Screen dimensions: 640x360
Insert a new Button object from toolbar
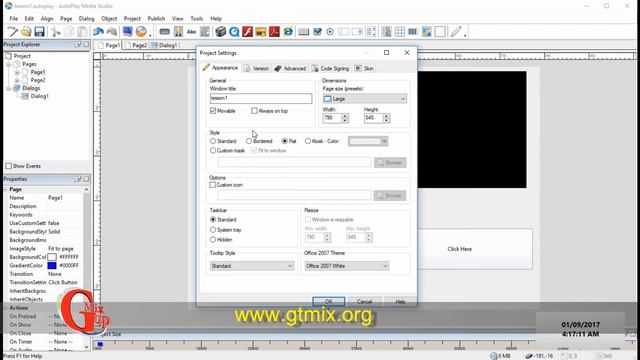pyautogui.click(x=164, y=31)
